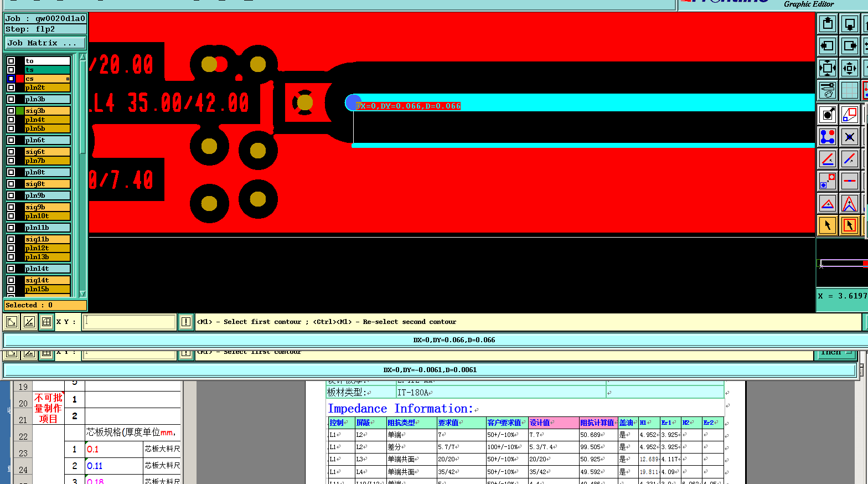The image size is (868, 484).
Task: Open the tools and palette options icon
Action: pos(828,90)
